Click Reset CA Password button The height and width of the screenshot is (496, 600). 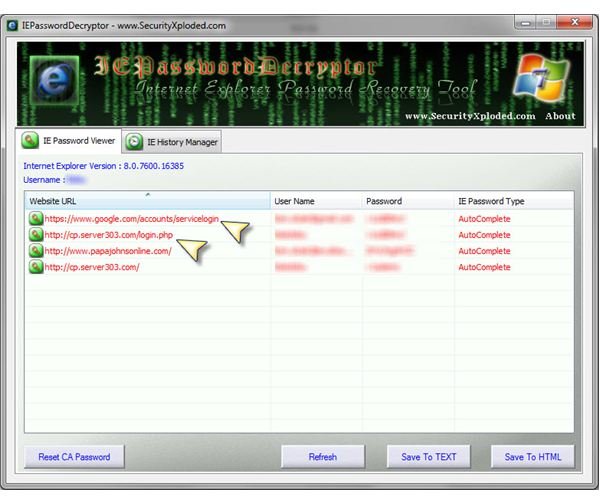pyautogui.click(x=74, y=457)
